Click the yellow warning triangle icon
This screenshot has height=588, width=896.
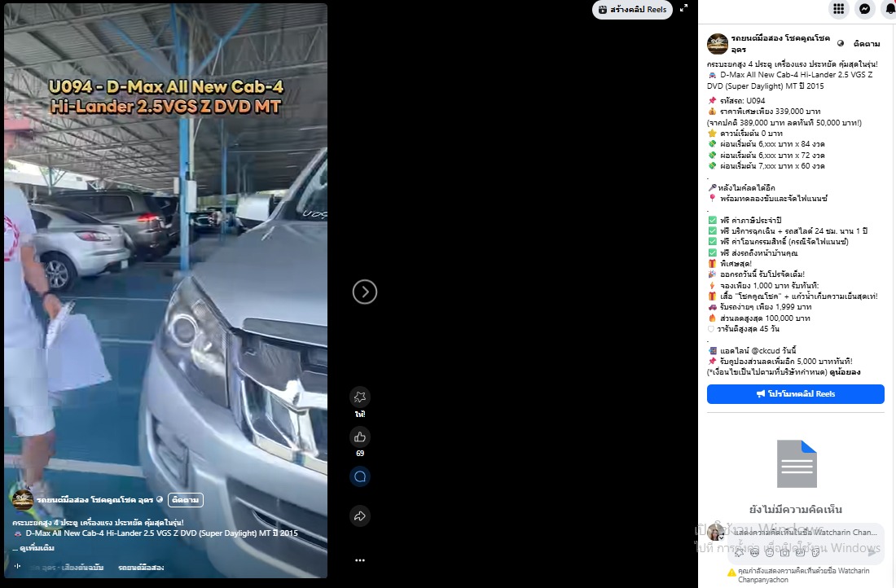[731, 573]
